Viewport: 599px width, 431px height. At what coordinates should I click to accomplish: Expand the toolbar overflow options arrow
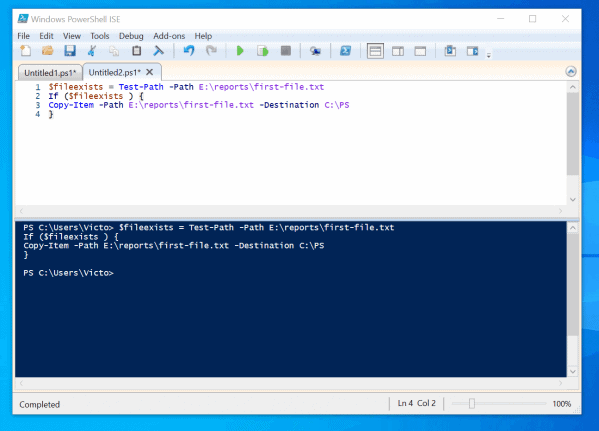coord(489,55)
